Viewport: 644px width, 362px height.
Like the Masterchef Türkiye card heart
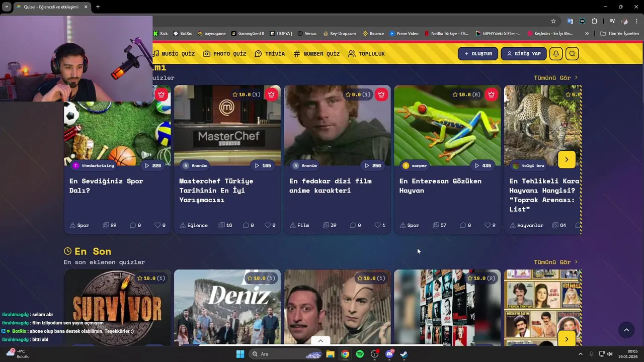click(270, 225)
